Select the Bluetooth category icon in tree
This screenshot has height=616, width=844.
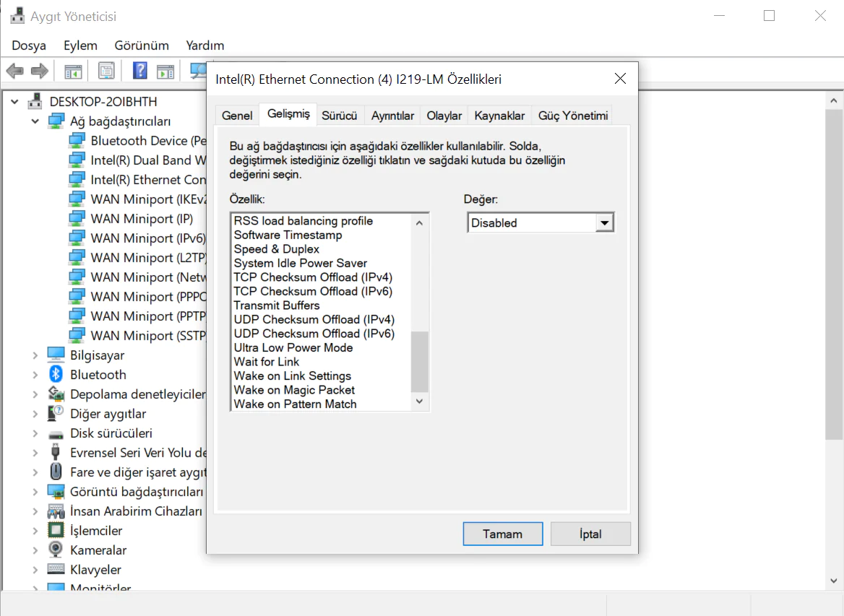pyautogui.click(x=56, y=375)
